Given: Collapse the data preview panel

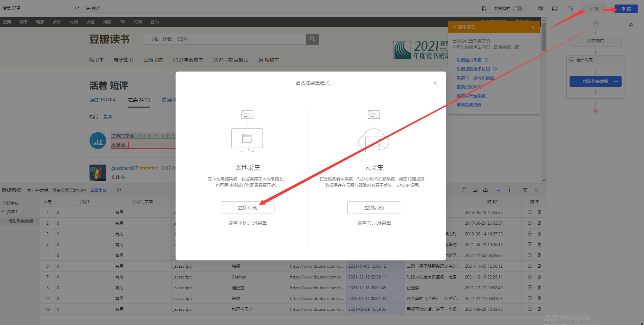Looking at the screenshot, I should tap(536, 190).
